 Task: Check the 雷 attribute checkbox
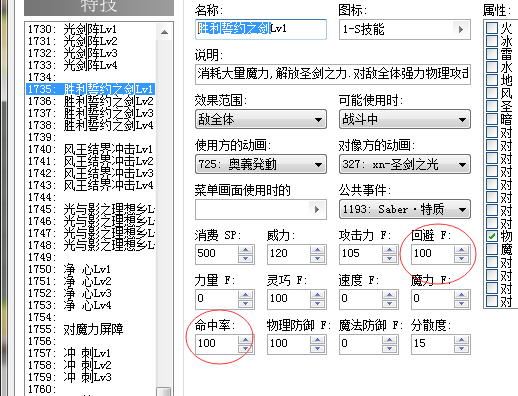[492, 54]
